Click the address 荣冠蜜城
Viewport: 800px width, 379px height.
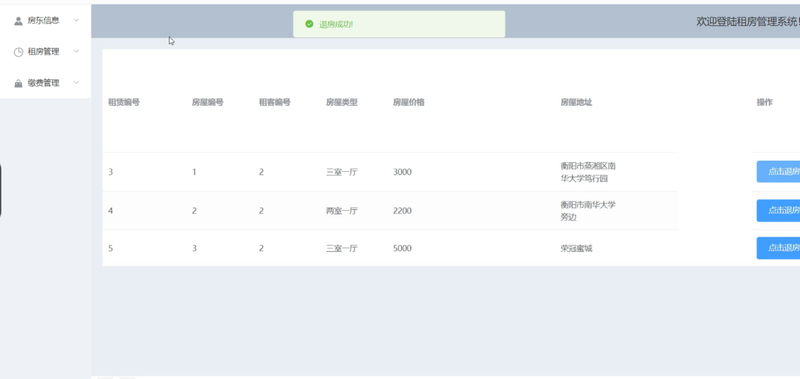576,248
